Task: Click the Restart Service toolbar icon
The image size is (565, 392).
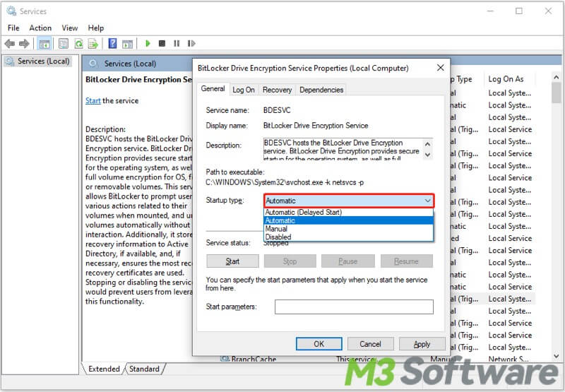Action: (191, 44)
